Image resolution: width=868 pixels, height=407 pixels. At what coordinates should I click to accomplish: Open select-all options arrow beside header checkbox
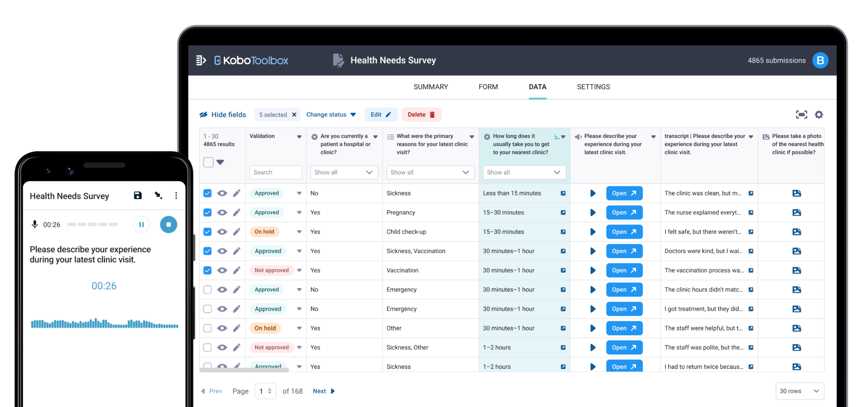point(220,162)
